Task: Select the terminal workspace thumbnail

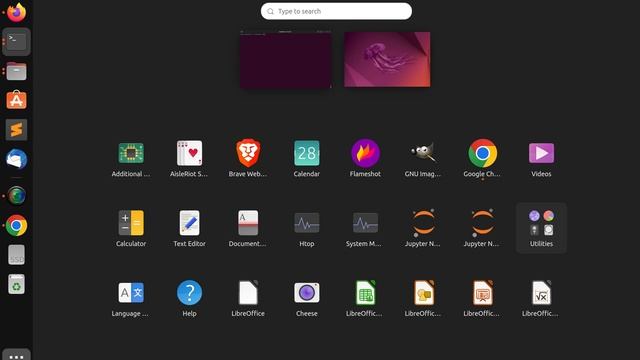Action: click(x=286, y=59)
